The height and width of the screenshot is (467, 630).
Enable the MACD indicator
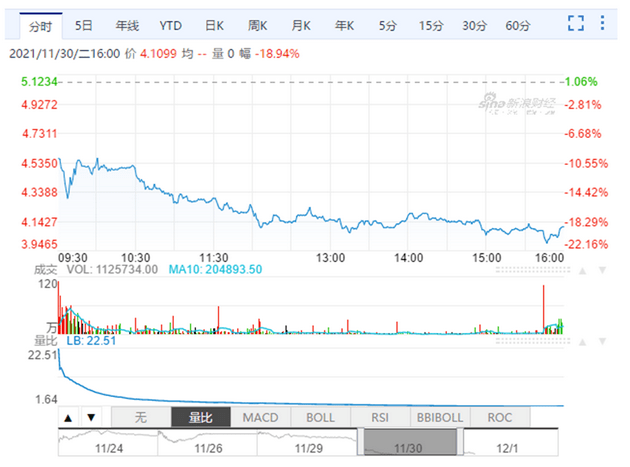(x=262, y=416)
